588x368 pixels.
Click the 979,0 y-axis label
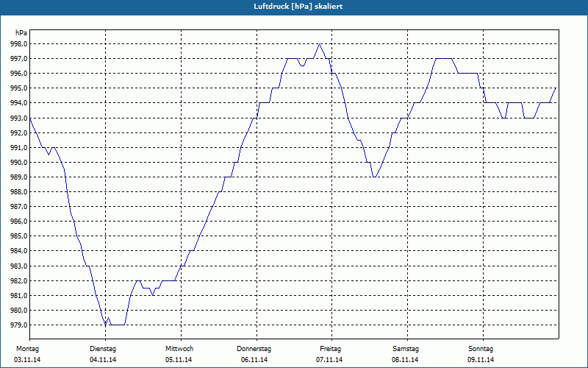click(19, 325)
